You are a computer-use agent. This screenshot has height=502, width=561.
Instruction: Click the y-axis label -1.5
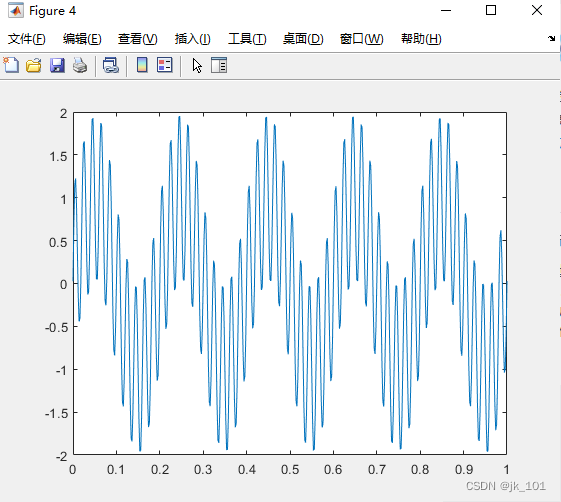[x=57, y=414]
